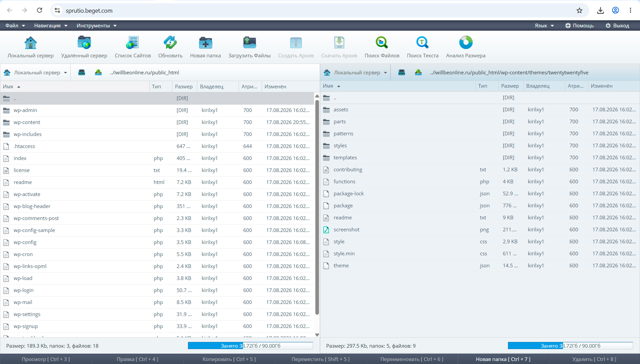This screenshot has height=364, width=640.
Task: Refresh listing with Обновить icon
Action: (x=170, y=43)
